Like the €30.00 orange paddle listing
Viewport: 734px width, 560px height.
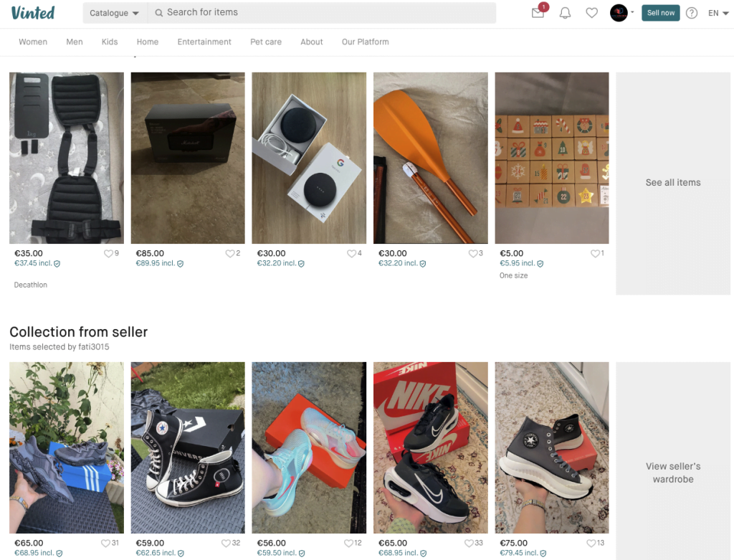[x=472, y=254]
